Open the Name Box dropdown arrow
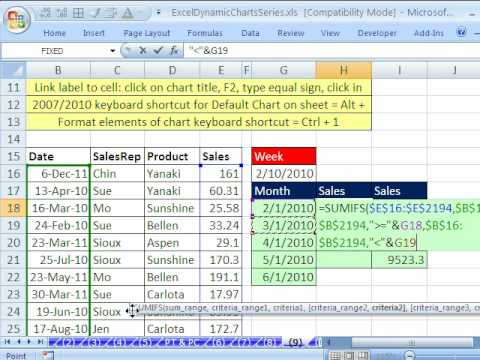Viewport: 480px width, 360px height. (113, 51)
